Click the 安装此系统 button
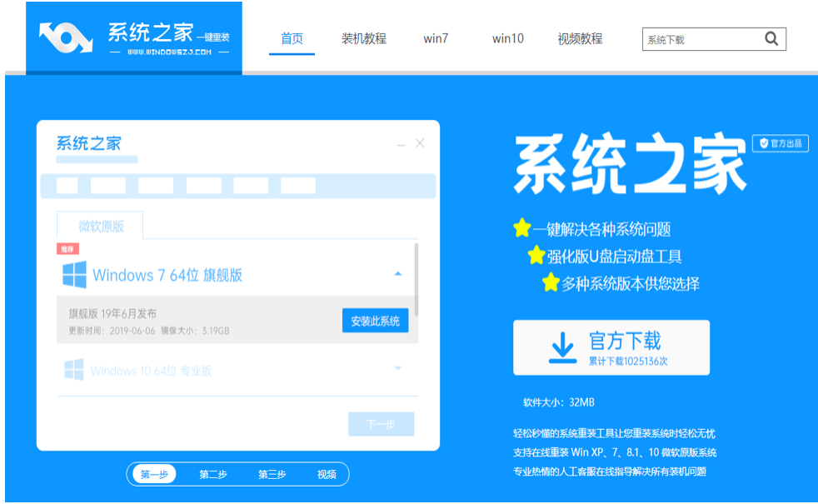This screenshot has height=504, width=818. pyautogui.click(x=377, y=321)
